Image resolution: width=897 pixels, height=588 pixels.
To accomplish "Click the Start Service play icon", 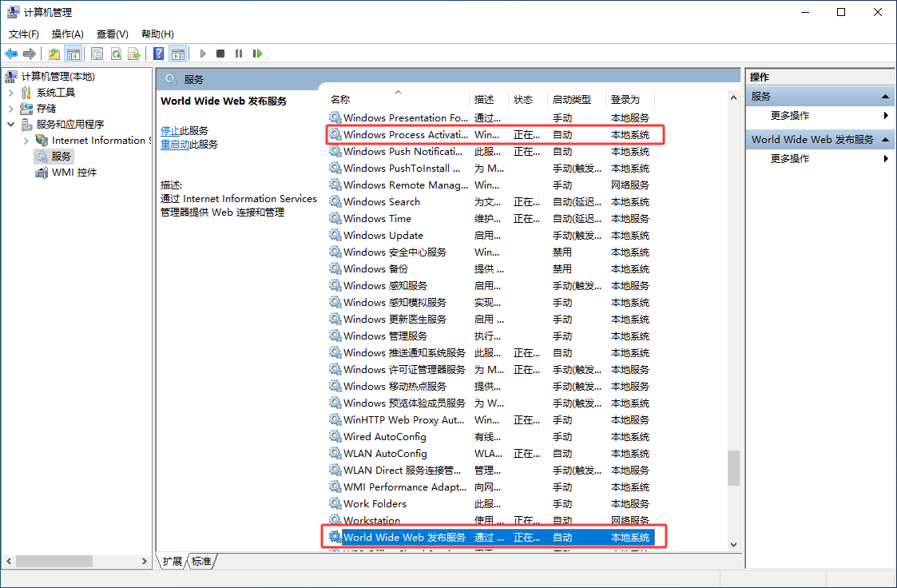I will pos(203,54).
